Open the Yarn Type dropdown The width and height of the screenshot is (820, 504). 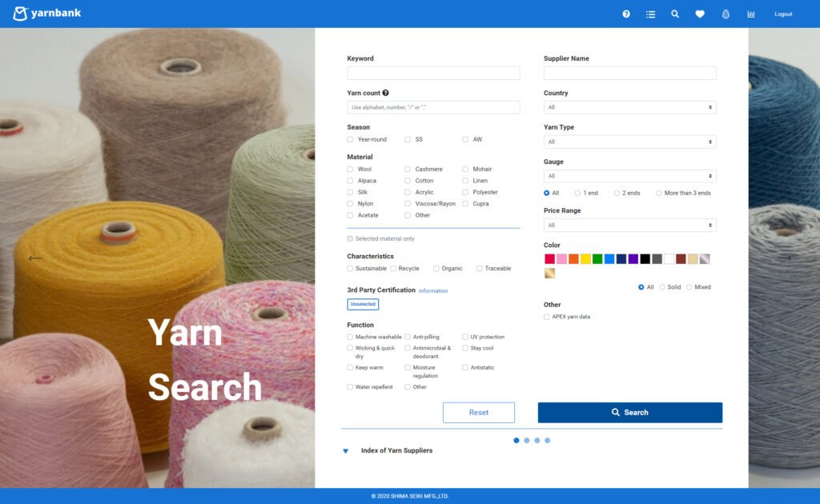point(629,142)
